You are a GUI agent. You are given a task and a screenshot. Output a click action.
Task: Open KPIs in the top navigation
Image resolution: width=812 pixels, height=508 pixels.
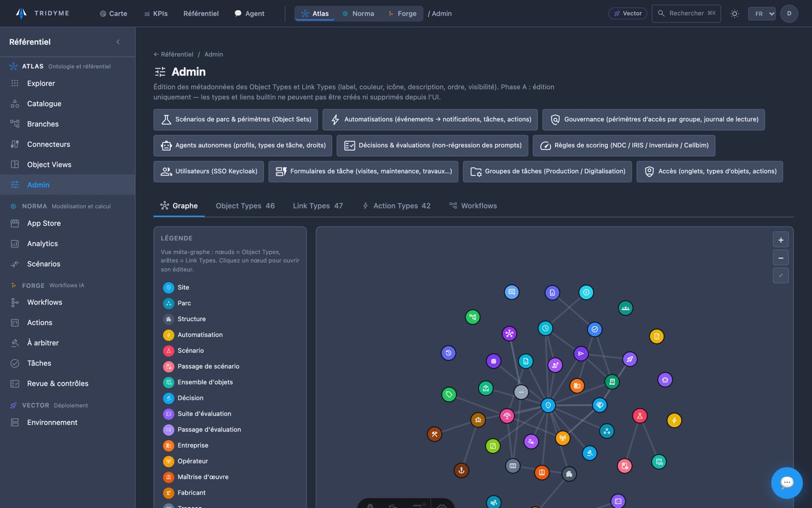[156, 13]
